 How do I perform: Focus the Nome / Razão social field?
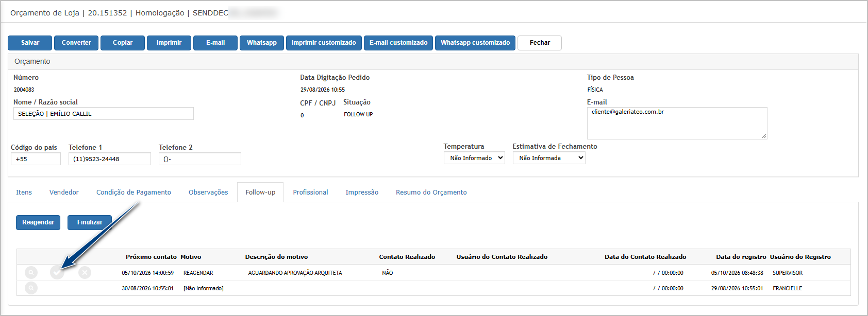coord(104,114)
